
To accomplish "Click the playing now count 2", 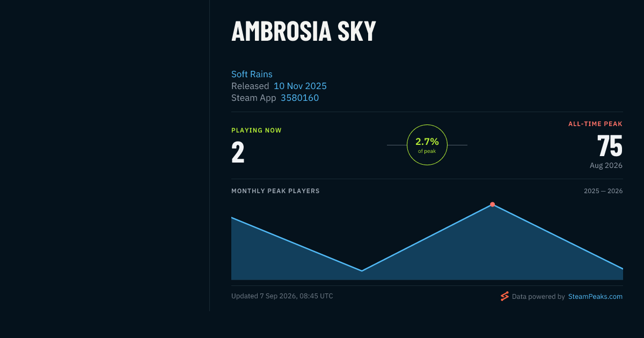I will pos(238,152).
